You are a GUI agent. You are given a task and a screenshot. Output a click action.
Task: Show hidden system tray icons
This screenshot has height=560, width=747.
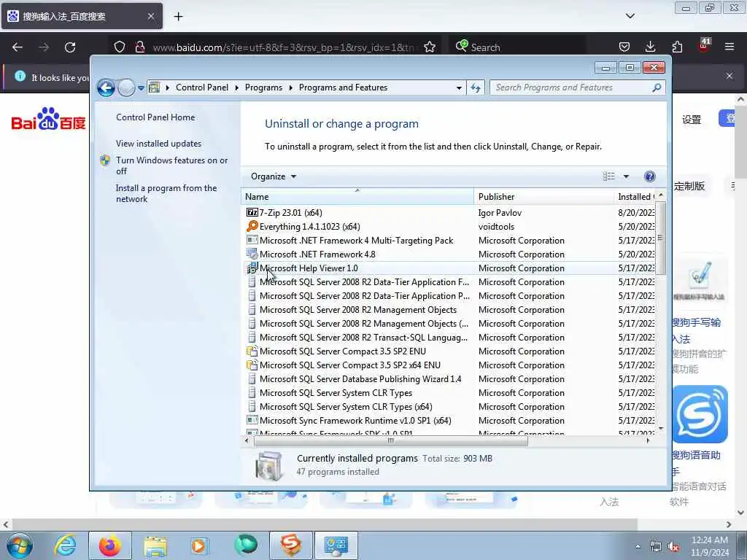(x=638, y=546)
